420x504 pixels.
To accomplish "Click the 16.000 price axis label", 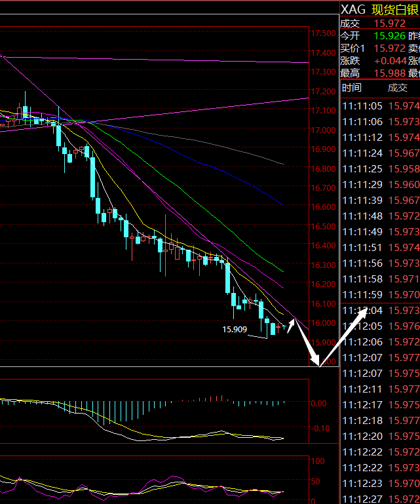I will (x=323, y=322).
